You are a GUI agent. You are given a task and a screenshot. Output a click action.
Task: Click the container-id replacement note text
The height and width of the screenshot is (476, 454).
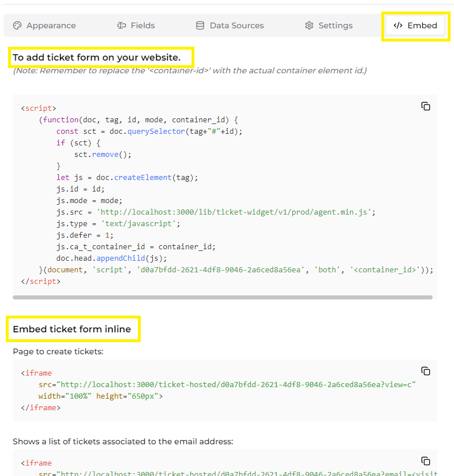[173, 70]
